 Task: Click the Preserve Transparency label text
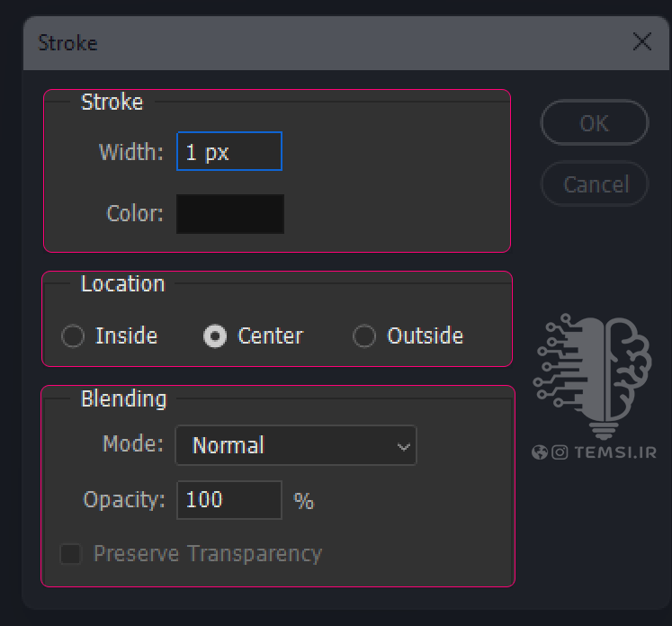tap(208, 554)
